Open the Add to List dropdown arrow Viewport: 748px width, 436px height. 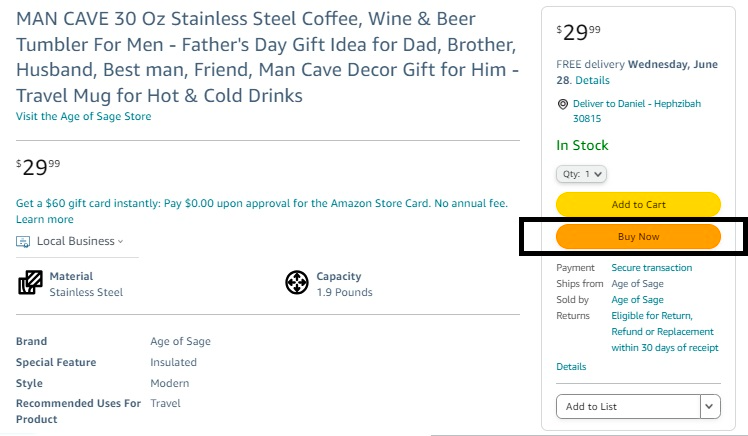tap(710, 406)
